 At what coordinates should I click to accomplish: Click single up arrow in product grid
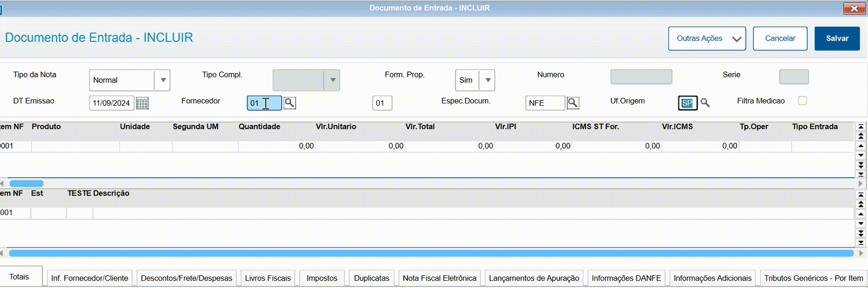pyautogui.click(x=861, y=146)
